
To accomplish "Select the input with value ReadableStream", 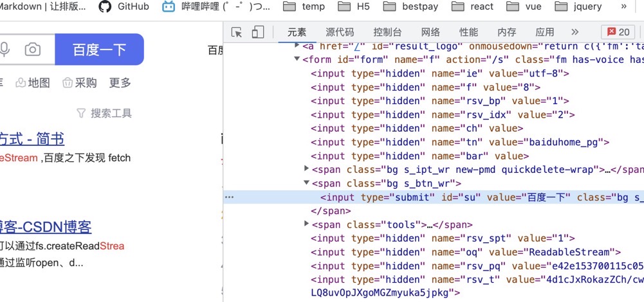I will click(466, 252).
